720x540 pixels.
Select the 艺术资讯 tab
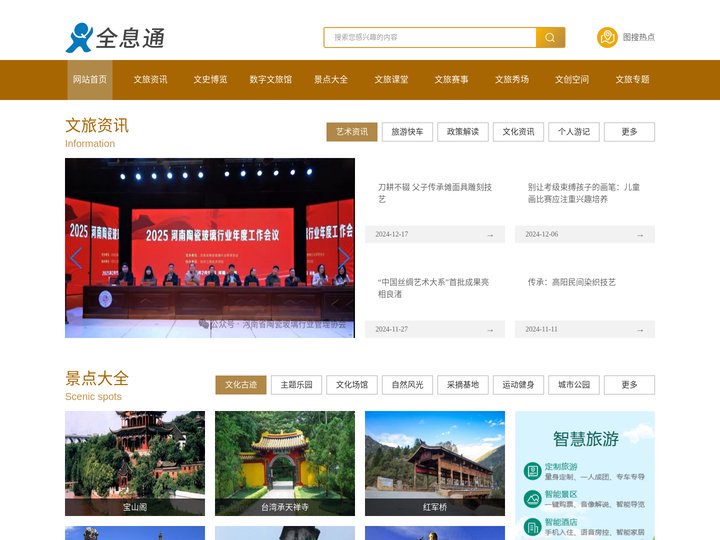pyautogui.click(x=352, y=132)
